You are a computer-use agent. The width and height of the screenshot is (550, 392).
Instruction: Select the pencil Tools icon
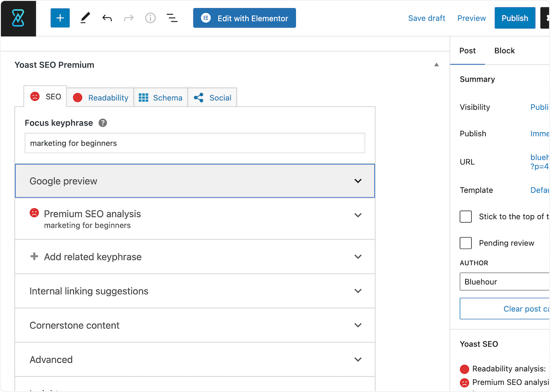[x=85, y=18]
